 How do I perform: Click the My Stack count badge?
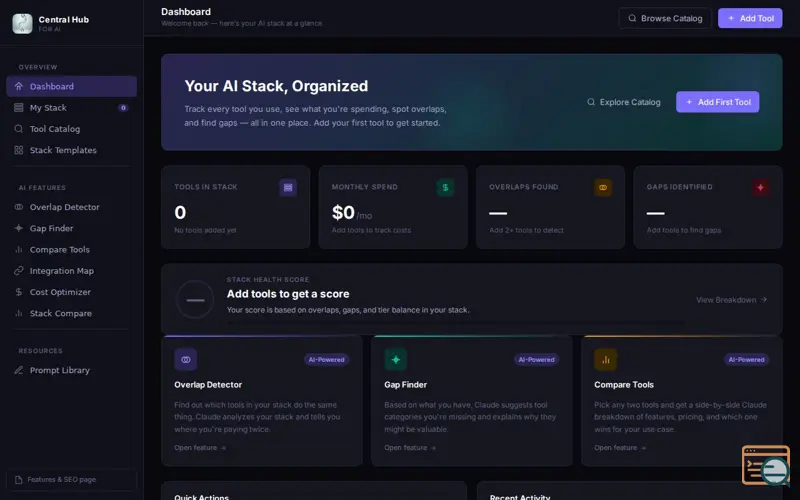[x=123, y=108]
